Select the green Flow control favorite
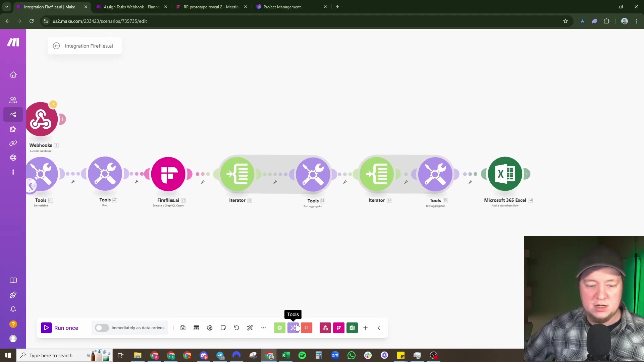 [x=280, y=328]
